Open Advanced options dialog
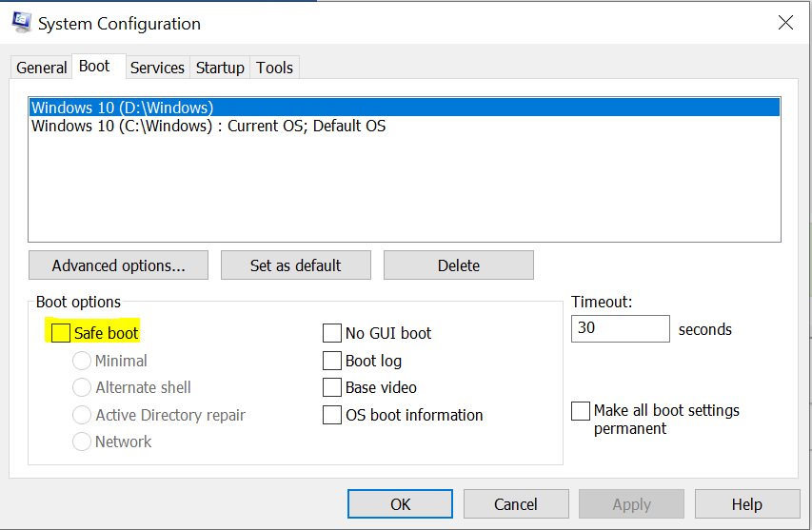Viewport: 812px width, 530px height. point(118,265)
